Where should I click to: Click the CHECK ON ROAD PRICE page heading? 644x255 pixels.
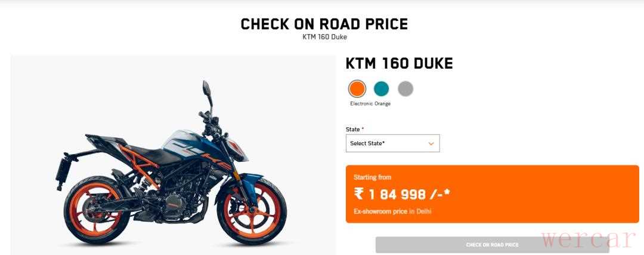coord(324,24)
